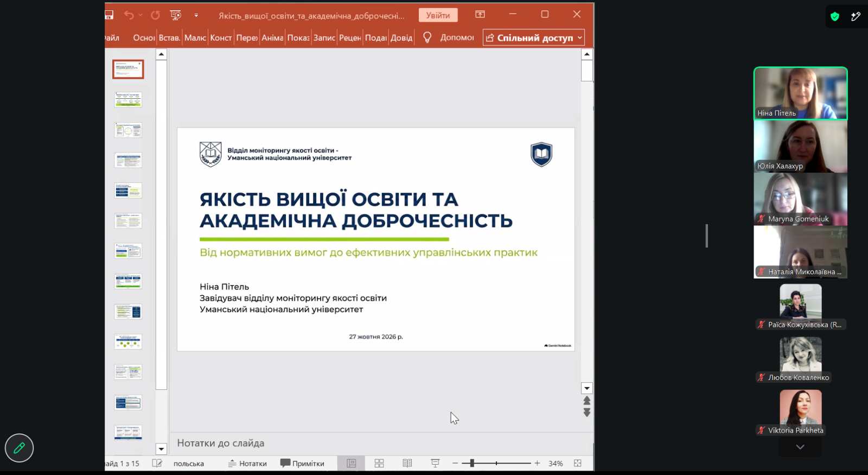Undo the last action
Image resolution: width=868 pixels, height=475 pixels.
[x=129, y=15]
